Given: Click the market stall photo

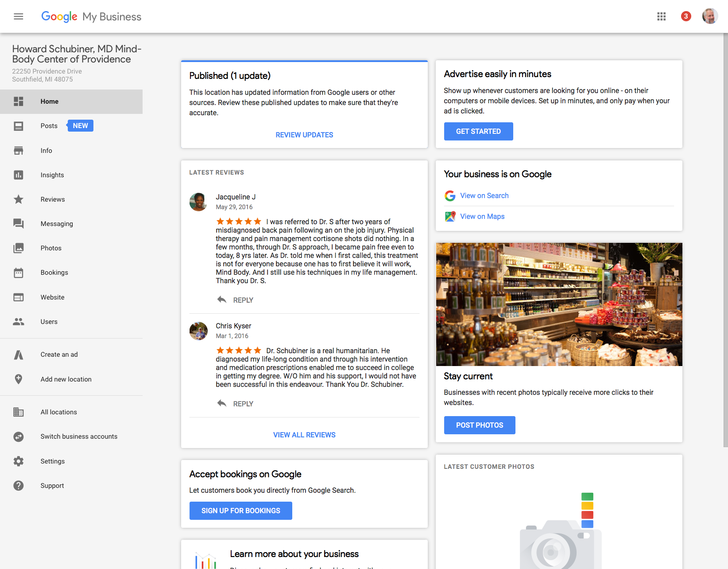Looking at the screenshot, I should click(x=559, y=304).
